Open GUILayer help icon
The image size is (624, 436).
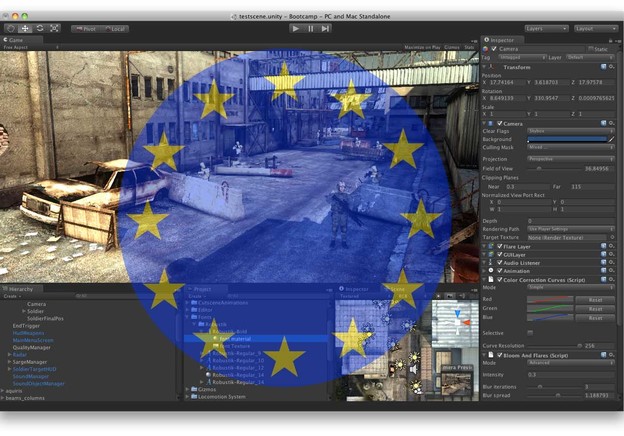click(x=604, y=254)
